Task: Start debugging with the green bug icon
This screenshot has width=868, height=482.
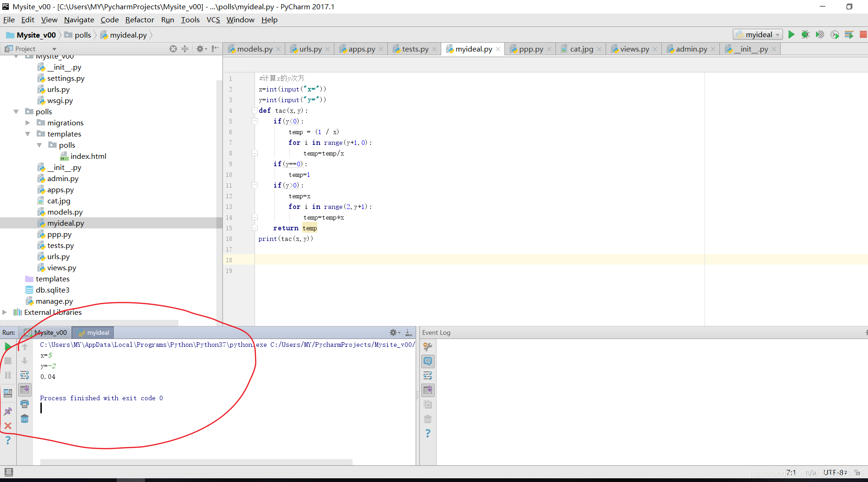Action: (x=806, y=34)
